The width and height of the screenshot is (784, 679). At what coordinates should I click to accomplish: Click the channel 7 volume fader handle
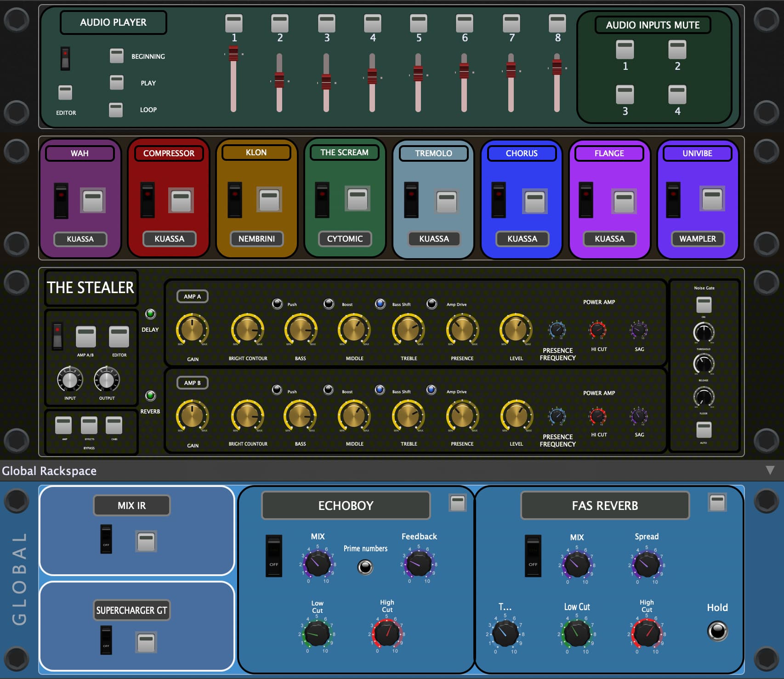pos(511,70)
